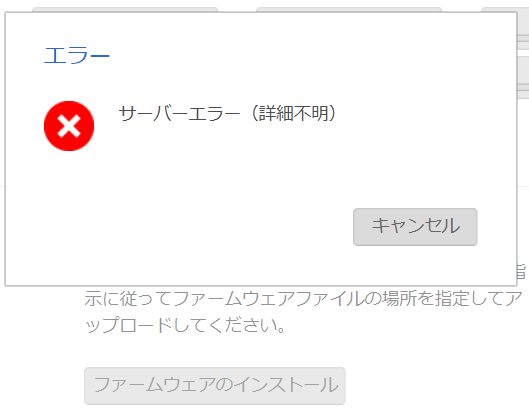Click the サーバーエラー message text
This screenshot has height=420, width=529.
(x=179, y=113)
